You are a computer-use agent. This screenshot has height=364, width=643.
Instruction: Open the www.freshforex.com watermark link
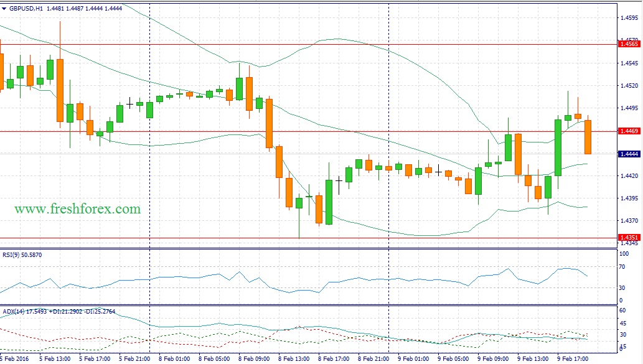[x=78, y=209]
